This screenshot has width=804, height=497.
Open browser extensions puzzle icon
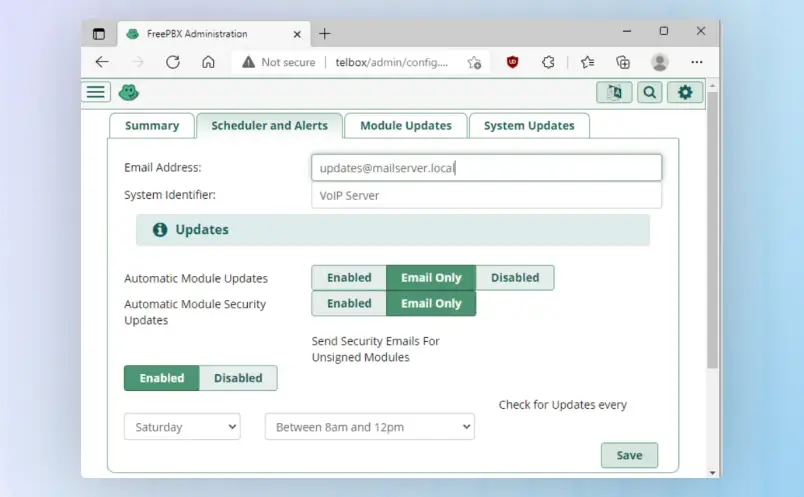point(548,62)
